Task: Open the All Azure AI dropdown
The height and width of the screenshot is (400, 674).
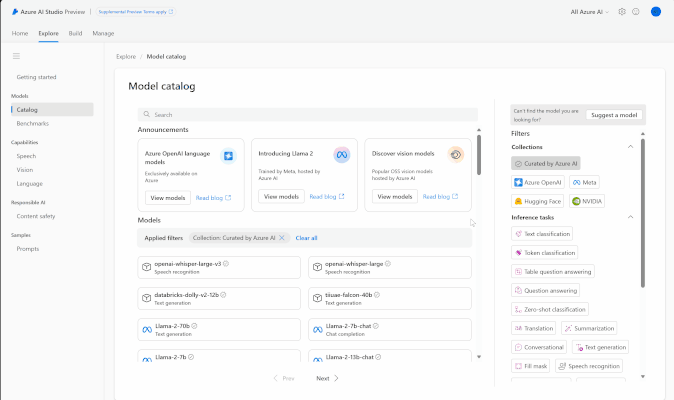Action: pyautogui.click(x=589, y=12)
